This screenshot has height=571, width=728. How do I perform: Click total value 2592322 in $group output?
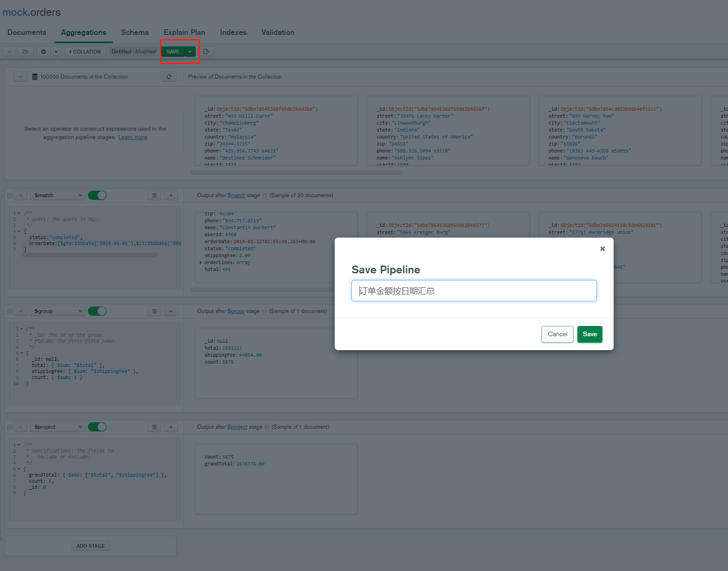[x=232, y=348]
